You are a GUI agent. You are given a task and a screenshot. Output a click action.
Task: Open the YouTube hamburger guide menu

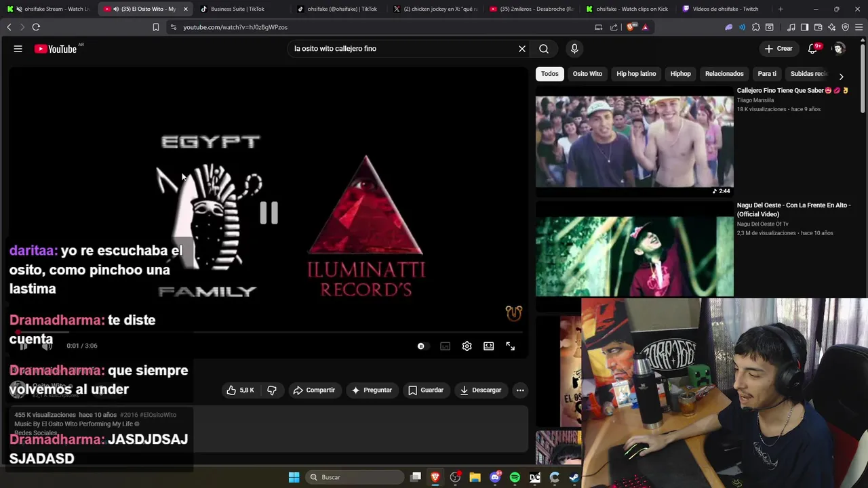pos(18,49)
